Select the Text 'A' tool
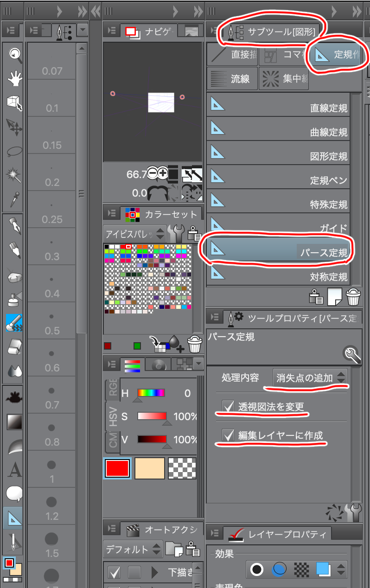Viewport: 370px width, 588px height. pos(14,471)
